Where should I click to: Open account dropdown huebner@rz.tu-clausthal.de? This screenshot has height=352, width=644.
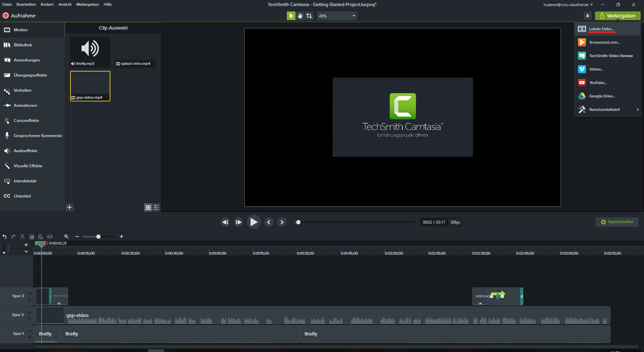click(568, 5)
